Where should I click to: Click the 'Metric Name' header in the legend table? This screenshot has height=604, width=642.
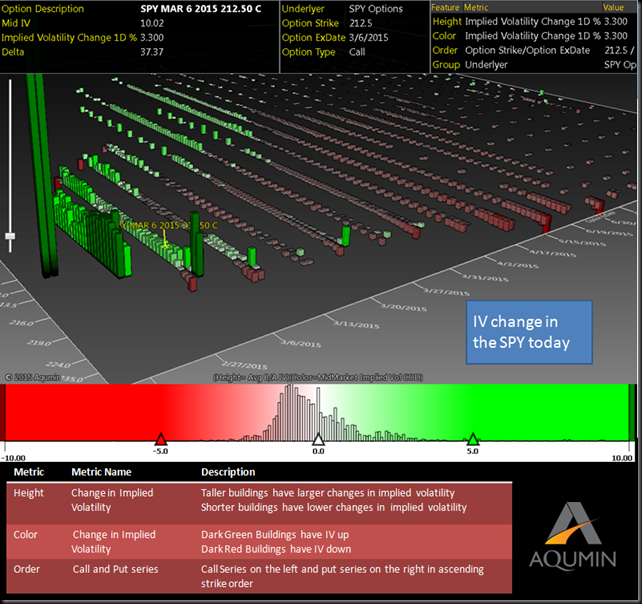[102, 472]
